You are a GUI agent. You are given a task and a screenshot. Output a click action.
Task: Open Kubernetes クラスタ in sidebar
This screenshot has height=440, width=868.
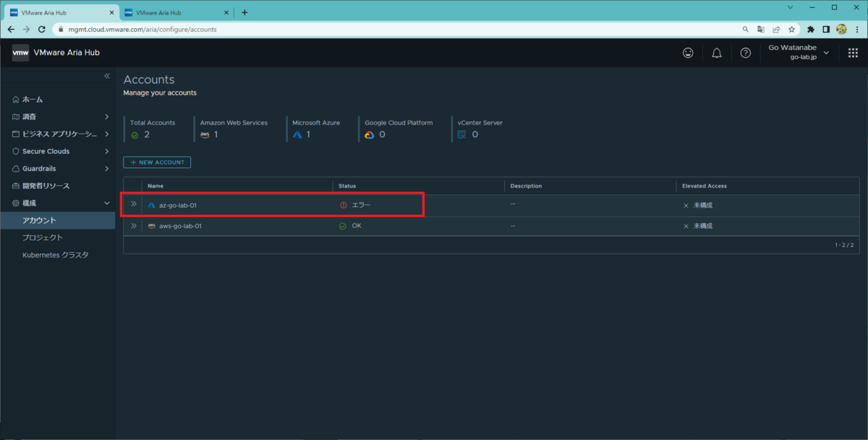coord(56,255)
